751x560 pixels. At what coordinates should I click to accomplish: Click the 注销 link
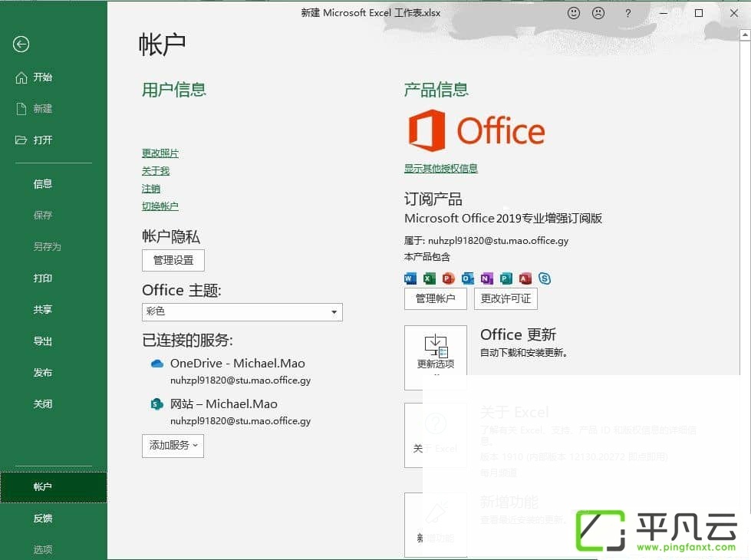151,189
